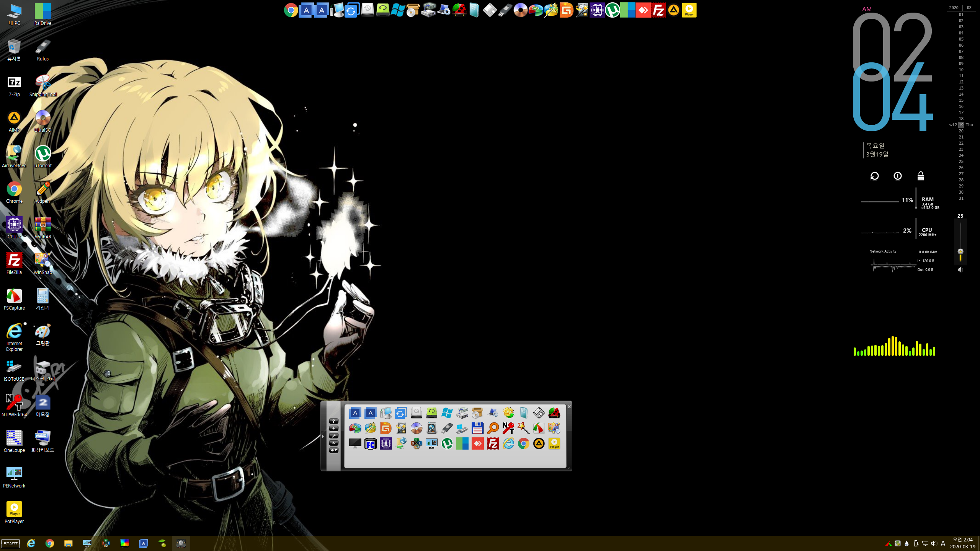Select the FSCapture desktop shortcut

pos(14,299)
